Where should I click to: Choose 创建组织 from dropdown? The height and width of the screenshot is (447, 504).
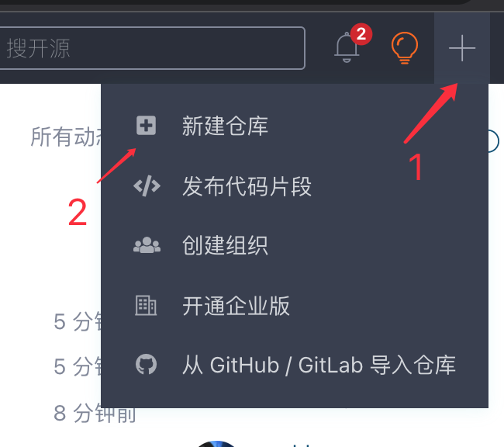(x=295, y=245)
